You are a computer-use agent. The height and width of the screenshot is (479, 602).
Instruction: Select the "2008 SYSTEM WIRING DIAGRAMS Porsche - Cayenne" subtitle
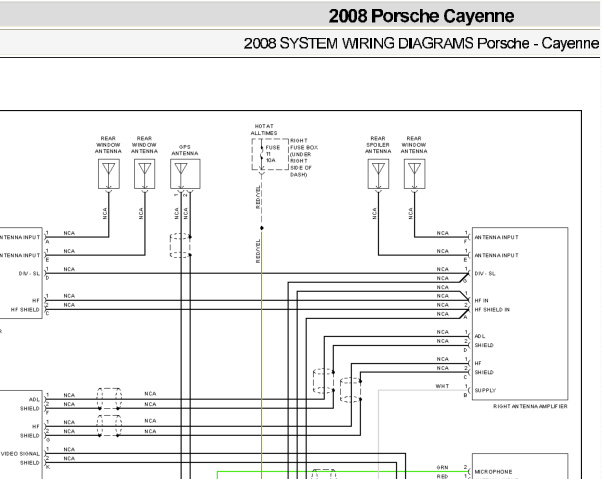click(x=421, y=43)
